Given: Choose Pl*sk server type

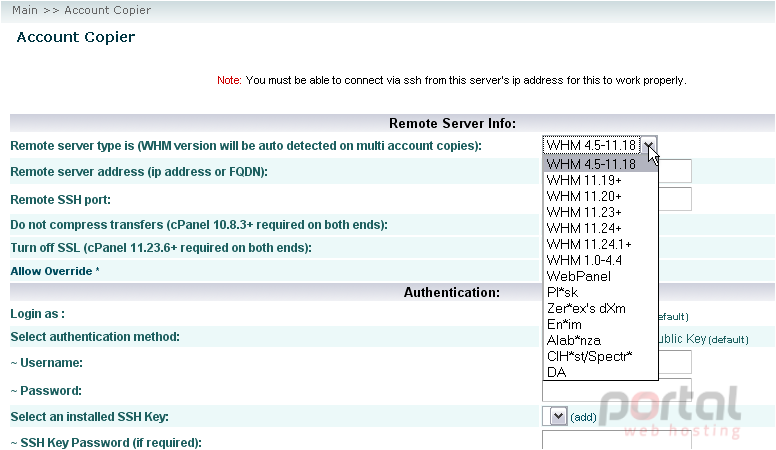Looking at the screenshot, I should point(600,292).
